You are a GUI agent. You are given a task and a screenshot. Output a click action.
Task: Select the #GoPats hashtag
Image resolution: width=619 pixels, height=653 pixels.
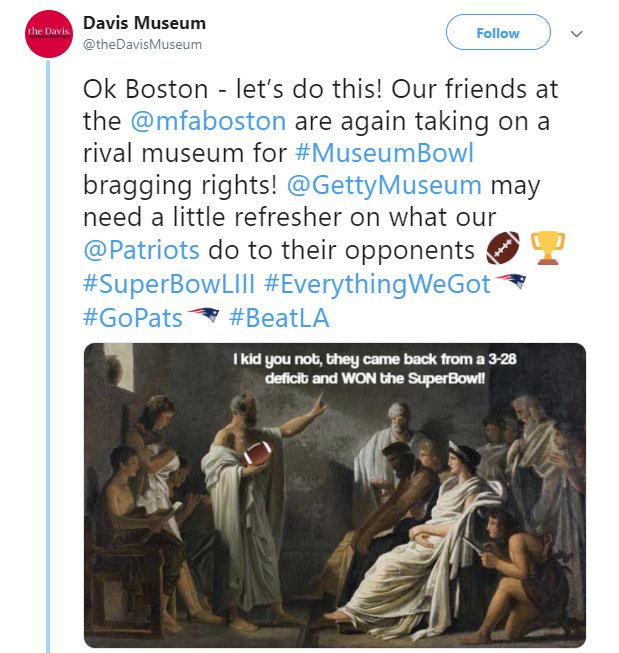133,318
